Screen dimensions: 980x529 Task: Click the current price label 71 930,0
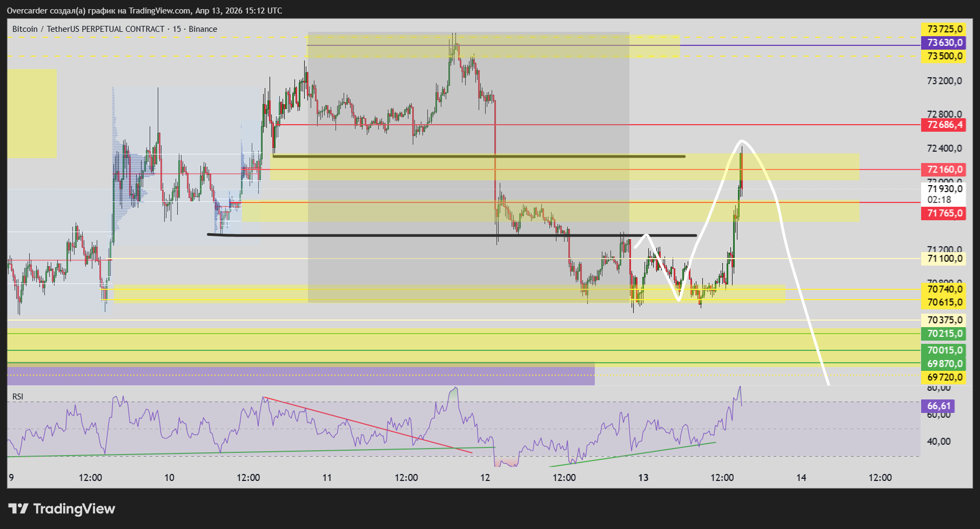coord(944,189)
